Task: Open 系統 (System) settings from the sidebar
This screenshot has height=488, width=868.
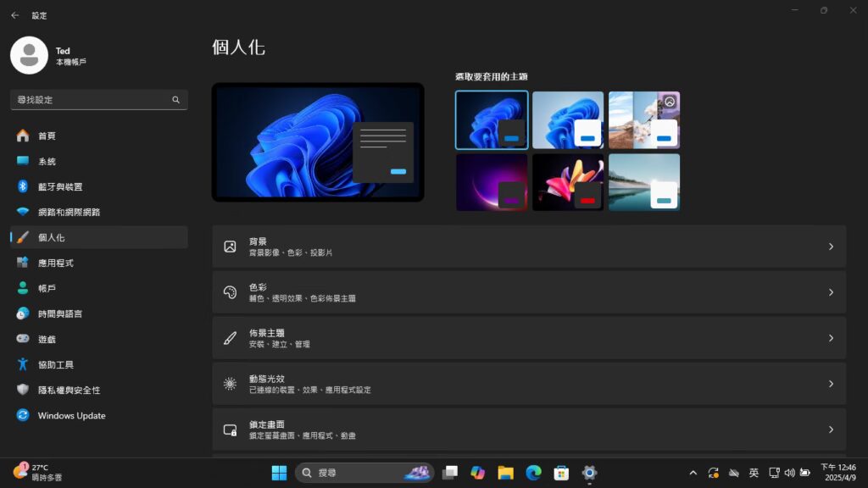Action: point(47,161)
